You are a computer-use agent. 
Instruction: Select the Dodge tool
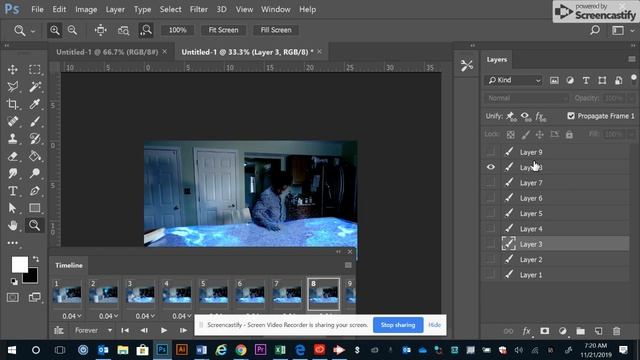pyautogui.click(x=34, y=173)
